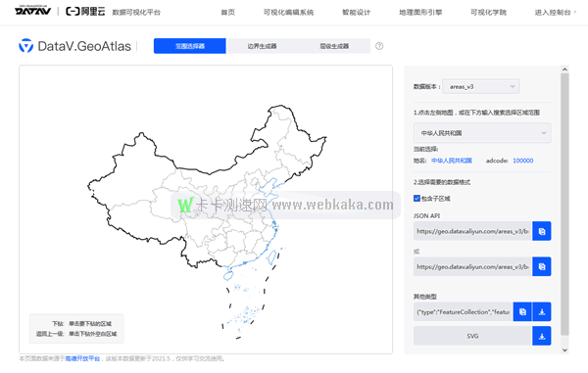This screenshot has width=588, height=373.
Task: Download the FeatureCollection JSON file
Action: 542,311
